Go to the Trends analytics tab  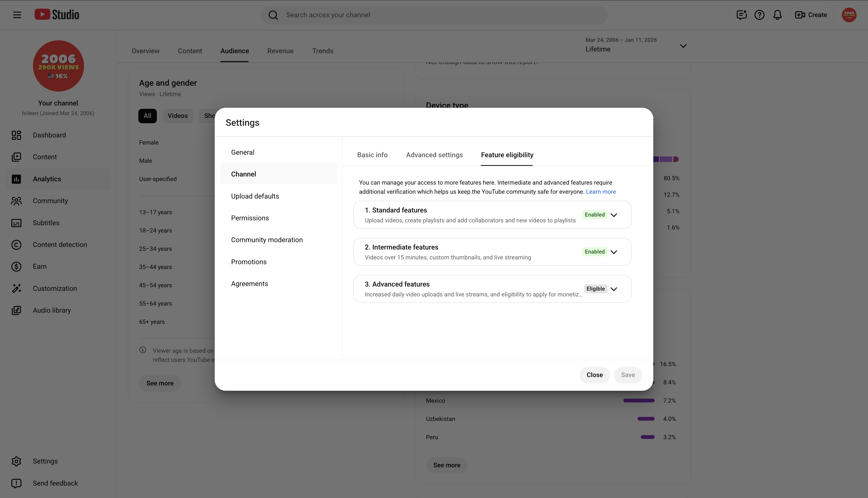tap(323, 51)
